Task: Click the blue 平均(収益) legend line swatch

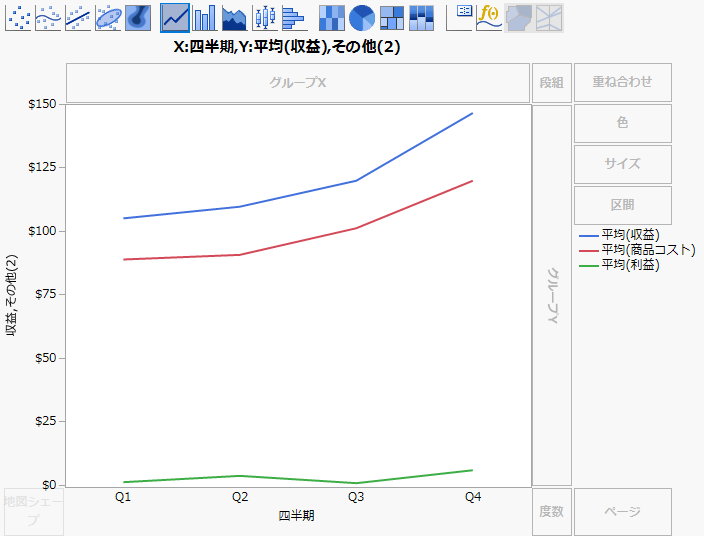Action: [x=589, y=236]
